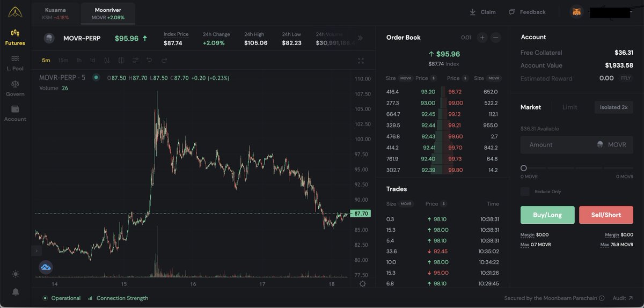Image resolution: width=644 pixels, height=308 pixels.
Task: Open the Account sidebar section
Action: (15, 114)
